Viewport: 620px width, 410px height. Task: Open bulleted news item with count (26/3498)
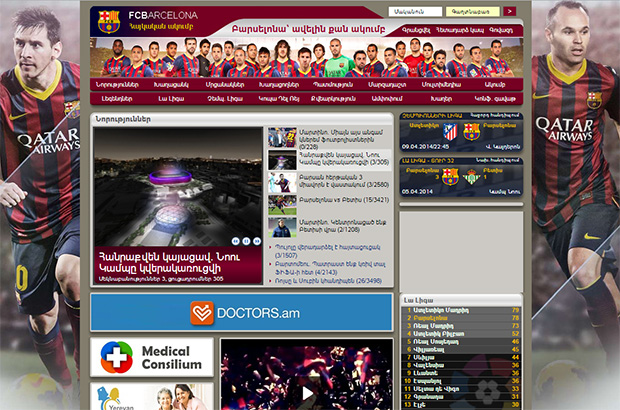click(x=328, y=281)
